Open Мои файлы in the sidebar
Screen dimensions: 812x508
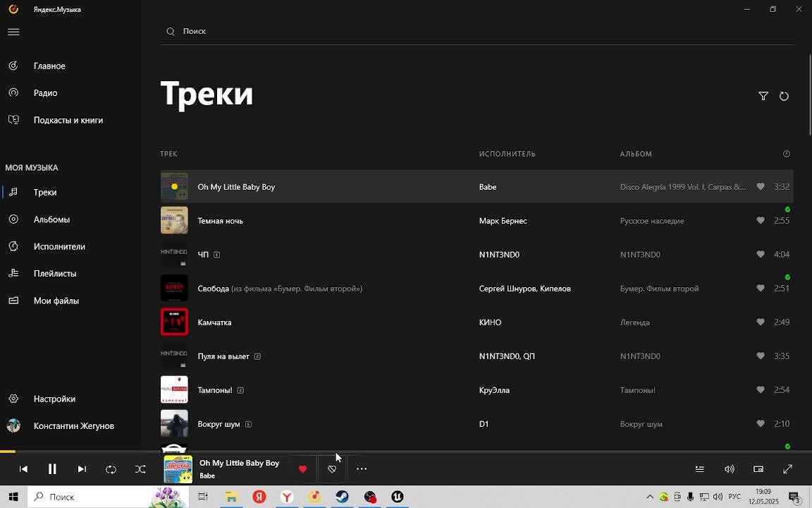56,301
